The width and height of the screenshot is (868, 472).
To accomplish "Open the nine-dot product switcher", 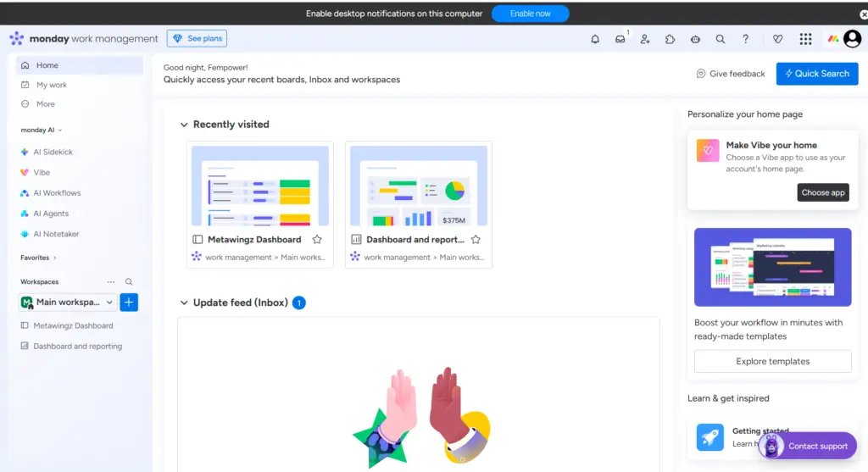I will [805, 39].
